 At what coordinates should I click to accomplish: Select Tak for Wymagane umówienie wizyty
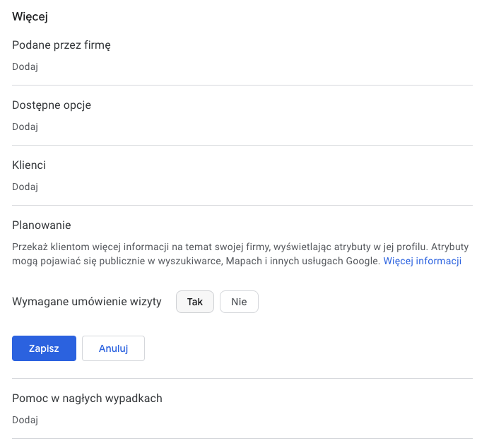[x=194, y=302]
